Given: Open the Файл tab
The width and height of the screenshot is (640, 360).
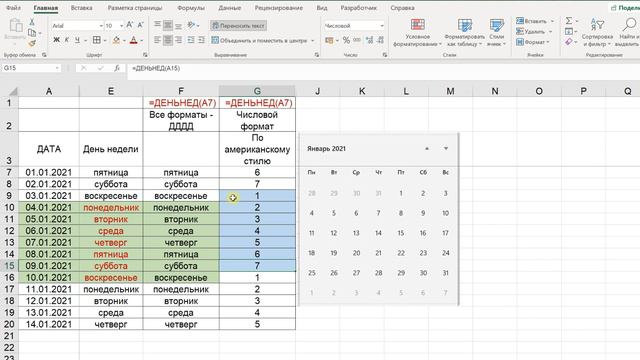Looking at the screenshot, I should 13,8.
